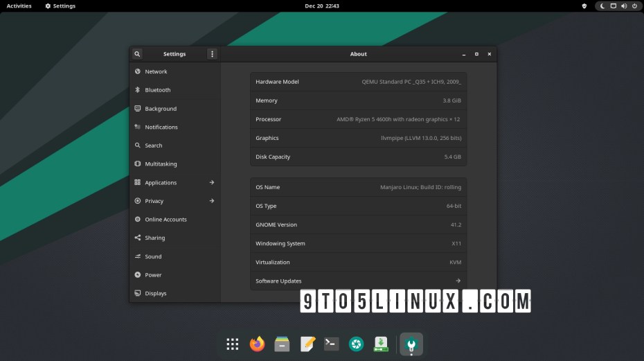
Task: Open the software installer in dock
Action: tap(381, 344)
